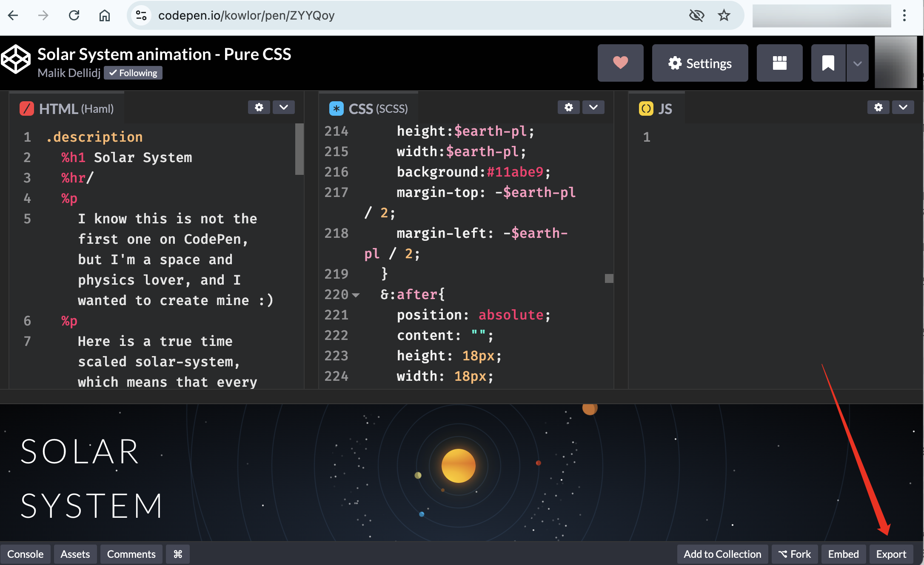924x565 pixels.
Task: Click the 'content: "";' line
Action: [x=445, y=335]
